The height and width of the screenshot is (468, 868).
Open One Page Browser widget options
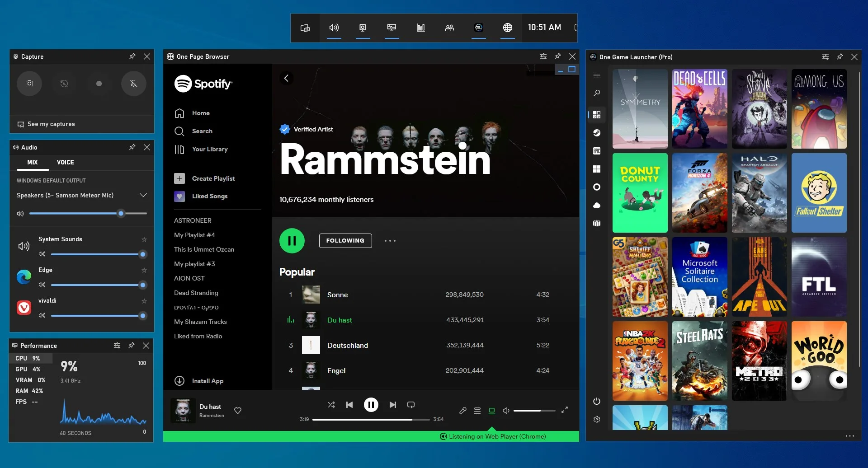tap(543, 56)
